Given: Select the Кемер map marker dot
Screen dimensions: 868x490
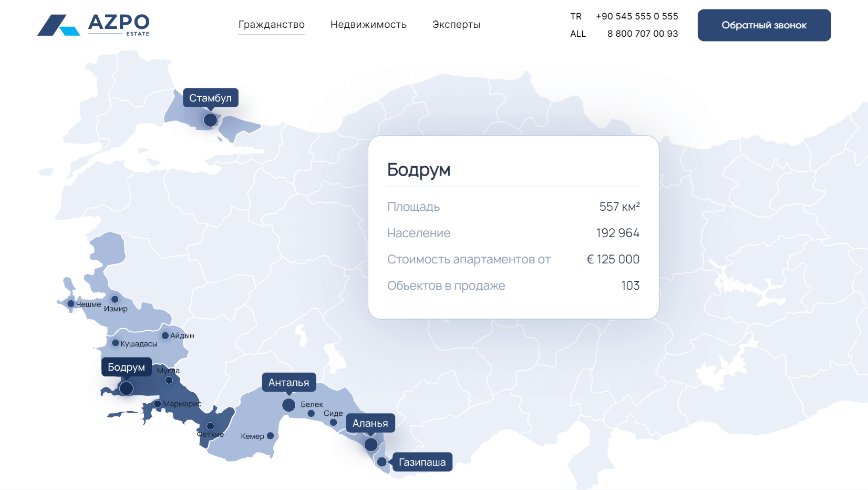Looking at the screenshot, I should pyautogui.click(x=271, y=436).
